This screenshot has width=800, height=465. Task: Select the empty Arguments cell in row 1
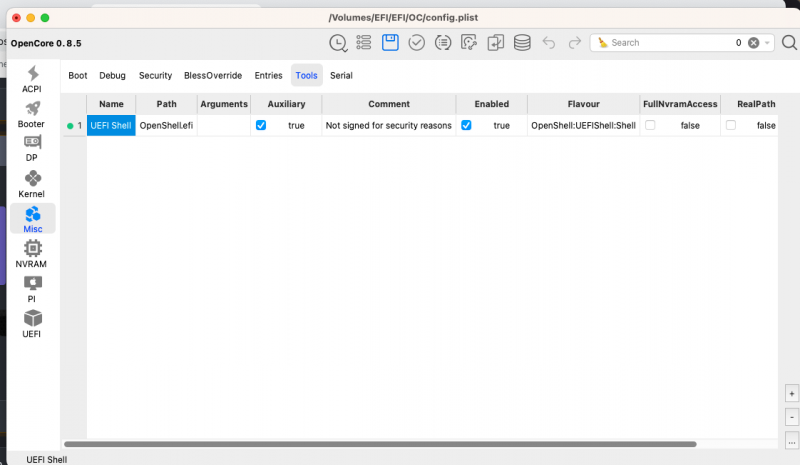(224, 126)
